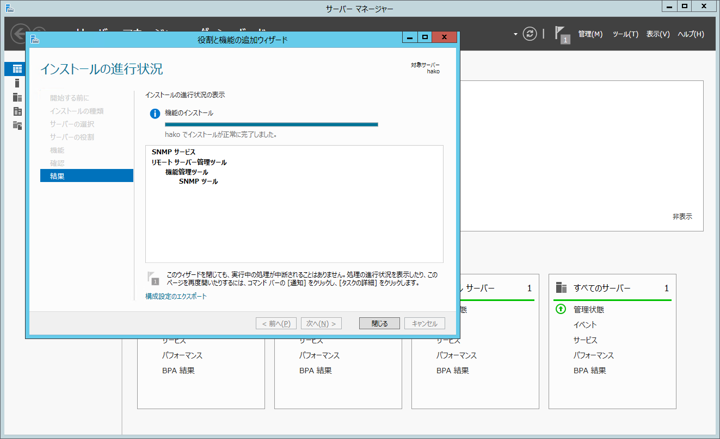Click 開始する前に wizard step
Viewport: 720px width, 439px height.
pyautogui.click(x=69, y=98)
